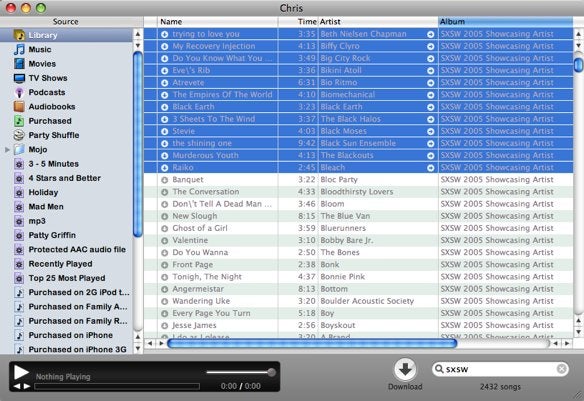Open the Holiday smart playlist icon
Viewport: 584px width, 401px height.
click(19, 192)
